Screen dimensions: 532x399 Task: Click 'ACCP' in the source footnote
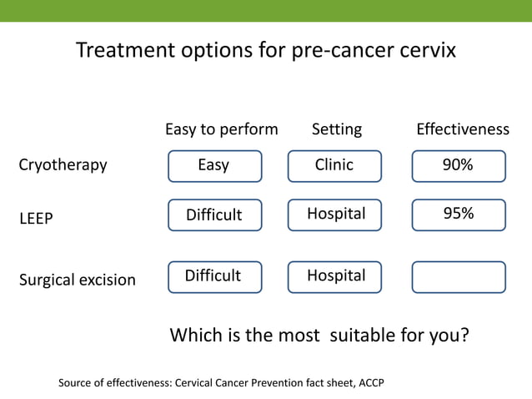click(x=372, y=382)
